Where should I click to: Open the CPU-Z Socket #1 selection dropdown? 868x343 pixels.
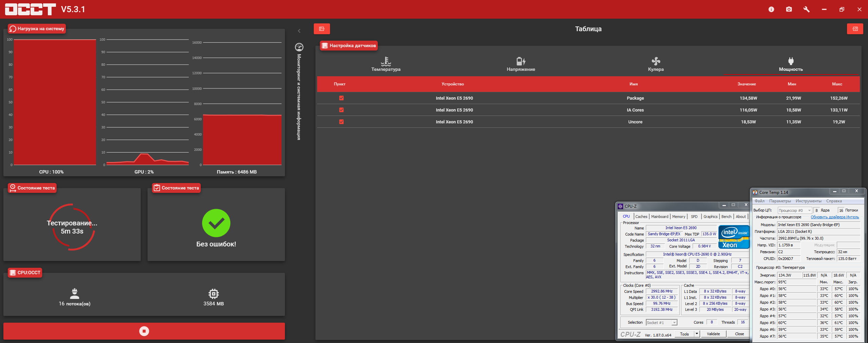(661, 322)
